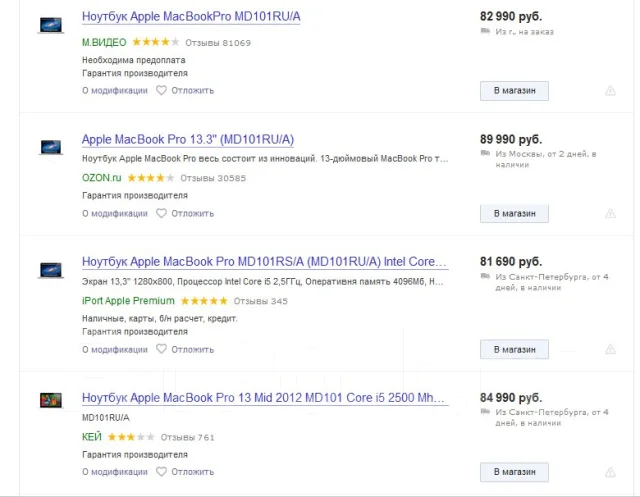This screenshot has height=497, width=640.
Task: Click the heart icon in the OZON.ru listing
Action: [x=161, y=213]
